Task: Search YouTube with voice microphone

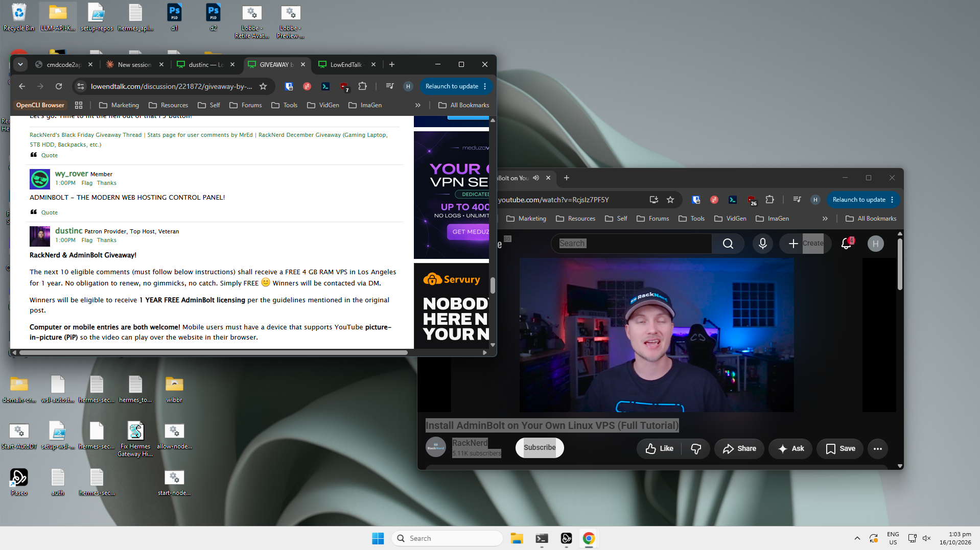Action: 763,244
